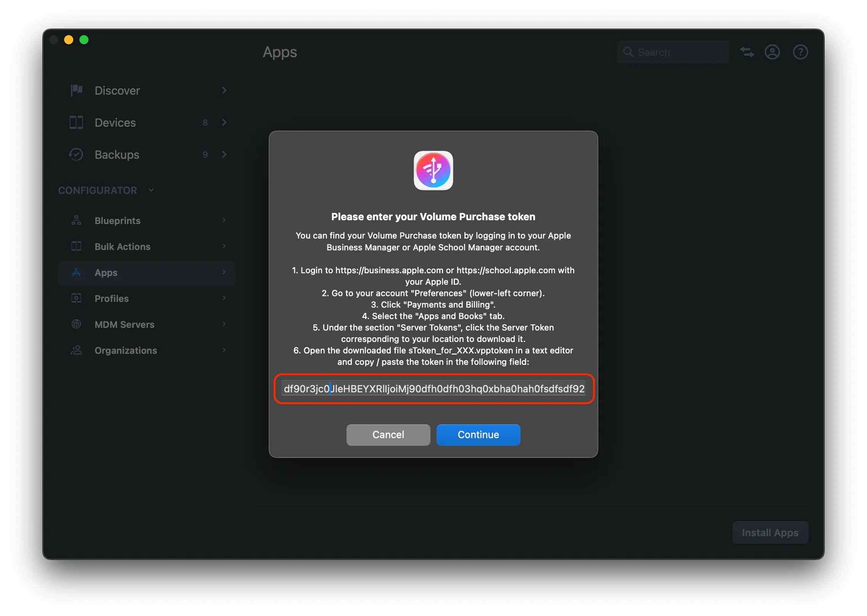Click the help question mark icon
867x616 pixels.
[801, 52]
